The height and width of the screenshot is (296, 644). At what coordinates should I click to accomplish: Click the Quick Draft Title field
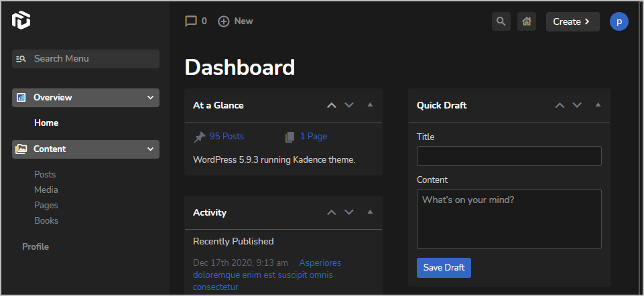(x=509, y=156)
